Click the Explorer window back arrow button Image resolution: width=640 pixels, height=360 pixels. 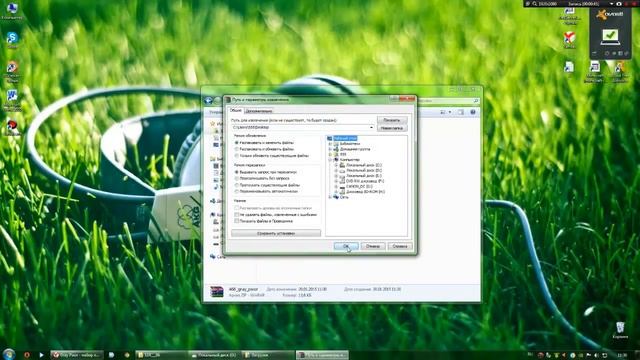pyautogui.click(x=209, y=100)
